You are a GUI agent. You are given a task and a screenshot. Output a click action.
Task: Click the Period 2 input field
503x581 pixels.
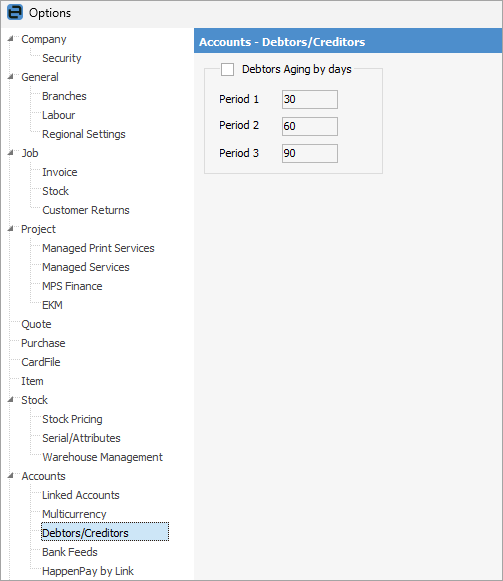point(310,126)
